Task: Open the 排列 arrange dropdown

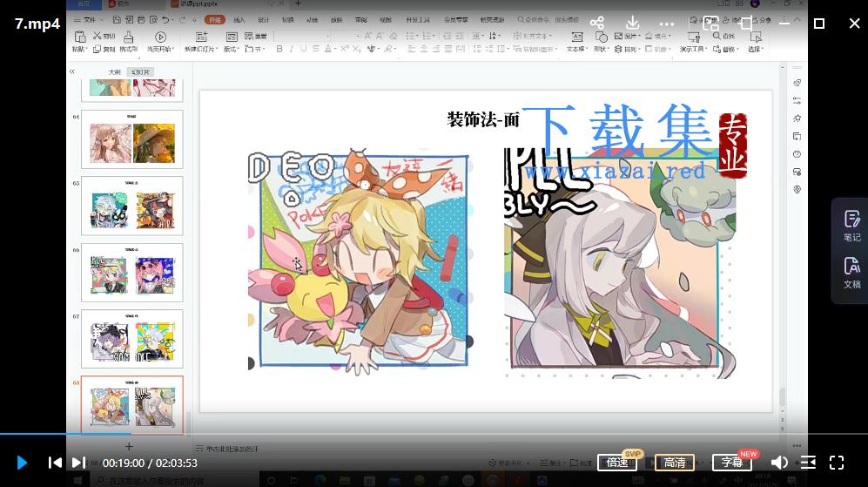Action: coord(627,50)
